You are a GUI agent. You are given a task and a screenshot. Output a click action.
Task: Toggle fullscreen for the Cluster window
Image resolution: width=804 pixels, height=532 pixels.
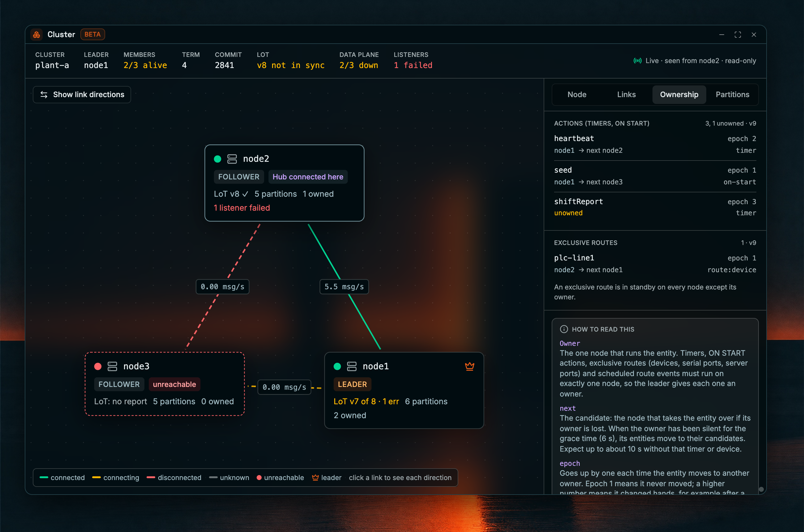738,35
